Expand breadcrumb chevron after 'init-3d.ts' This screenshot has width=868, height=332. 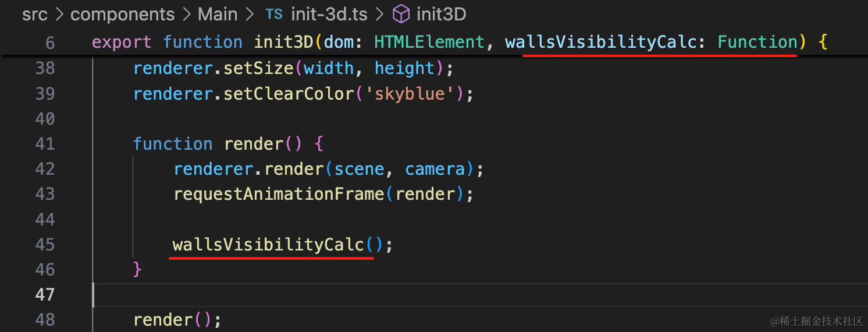click(380, 14)
